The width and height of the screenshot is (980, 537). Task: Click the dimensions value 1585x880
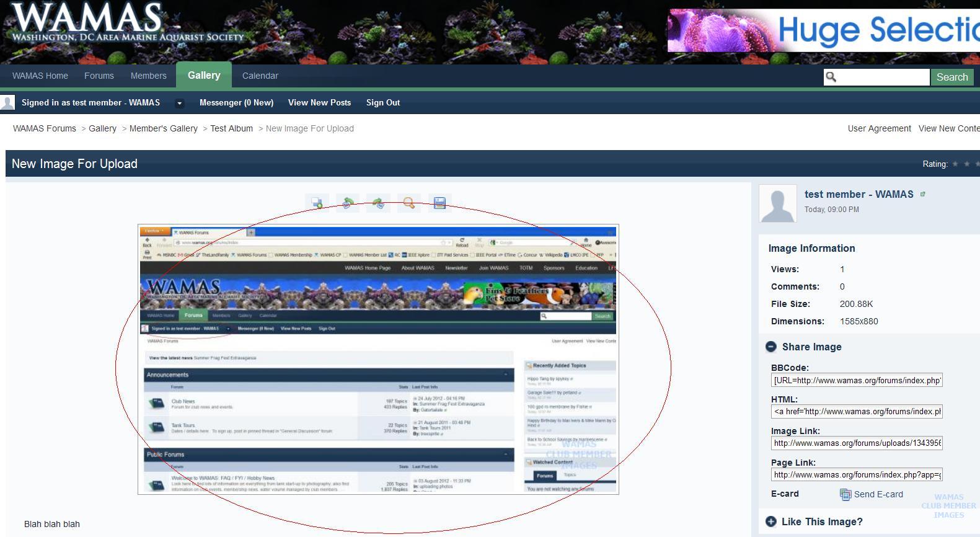click(859, 321)
